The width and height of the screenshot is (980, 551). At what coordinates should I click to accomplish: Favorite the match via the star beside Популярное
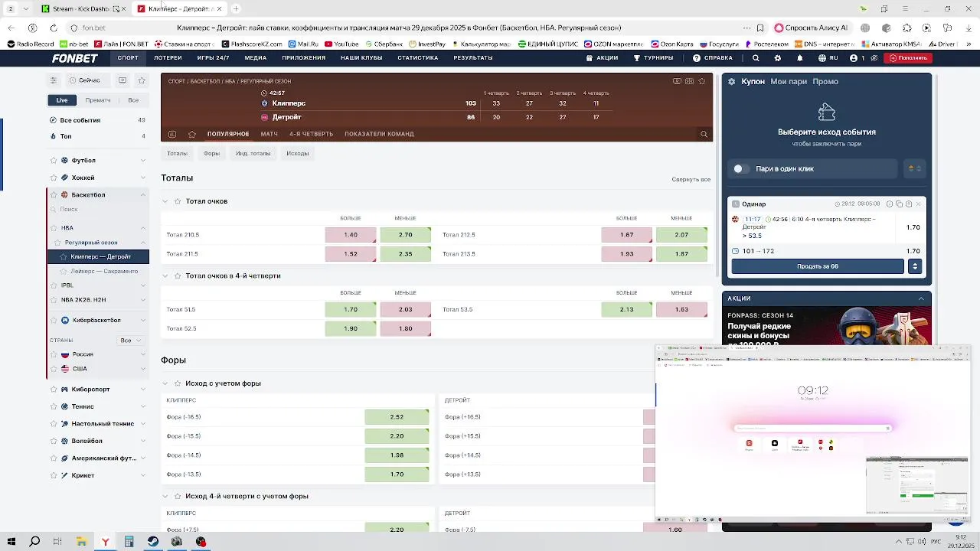point(192,134)
